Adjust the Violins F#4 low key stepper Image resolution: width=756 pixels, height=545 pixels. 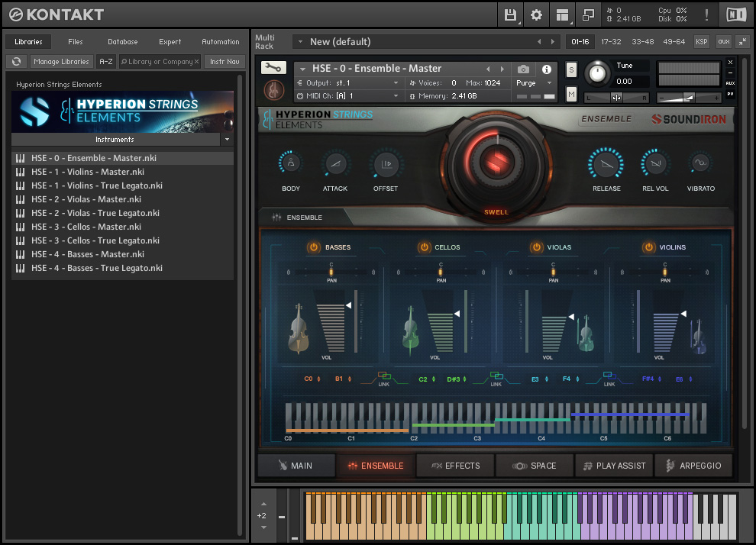coord(660,379)
